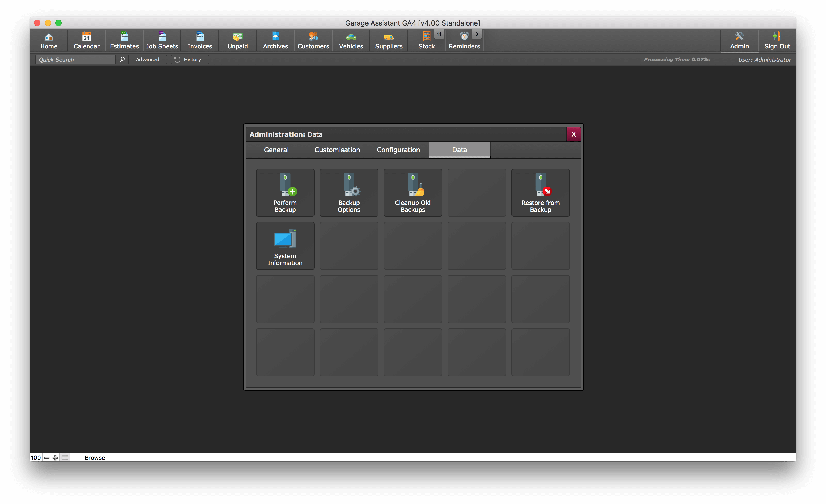Open the Browse mode pop-up menu

click(x=95, y=457)
